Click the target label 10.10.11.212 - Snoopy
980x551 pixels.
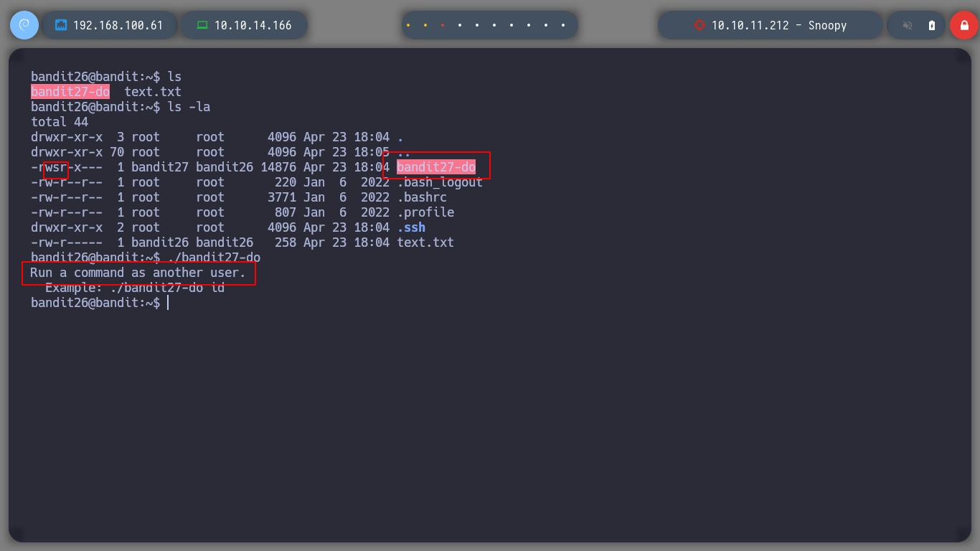coord(779,25)
